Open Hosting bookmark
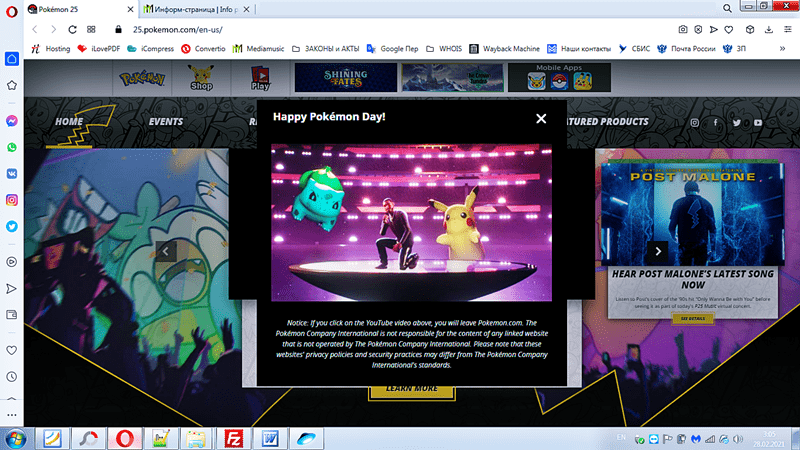800x450 pixels. pyautogui.click(x=51, y=48)
